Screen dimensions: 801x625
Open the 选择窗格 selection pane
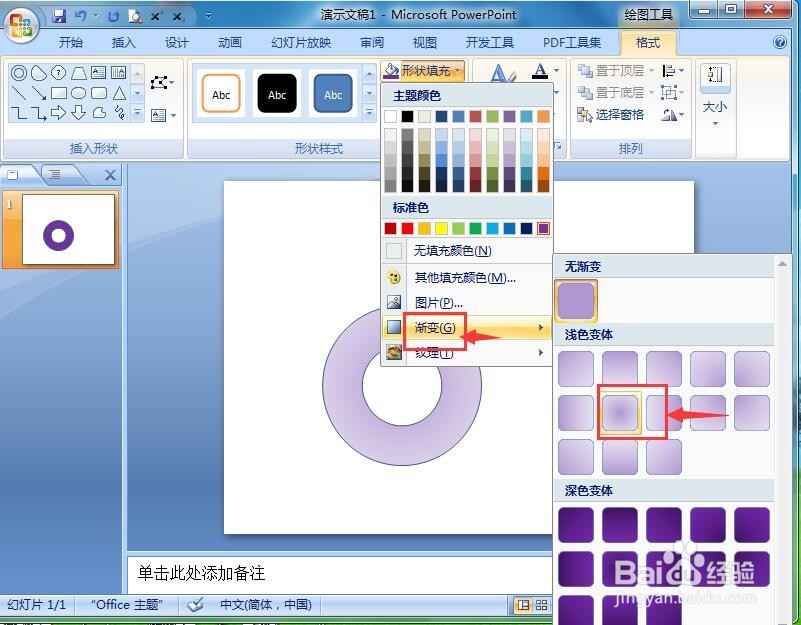pos(610,115)
